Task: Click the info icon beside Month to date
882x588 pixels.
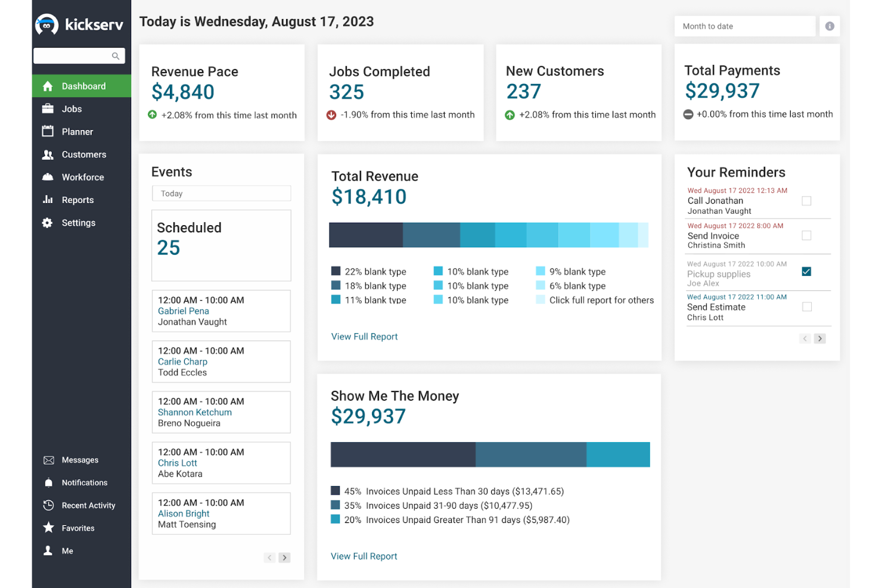Action: [830, 26]
